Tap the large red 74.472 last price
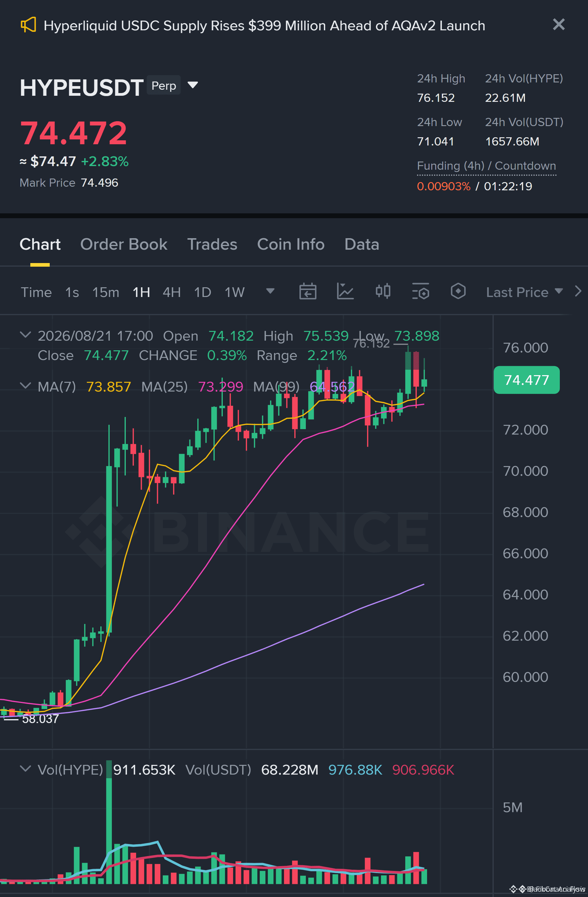This screenshot has width=588, height=897. point(73,133)
